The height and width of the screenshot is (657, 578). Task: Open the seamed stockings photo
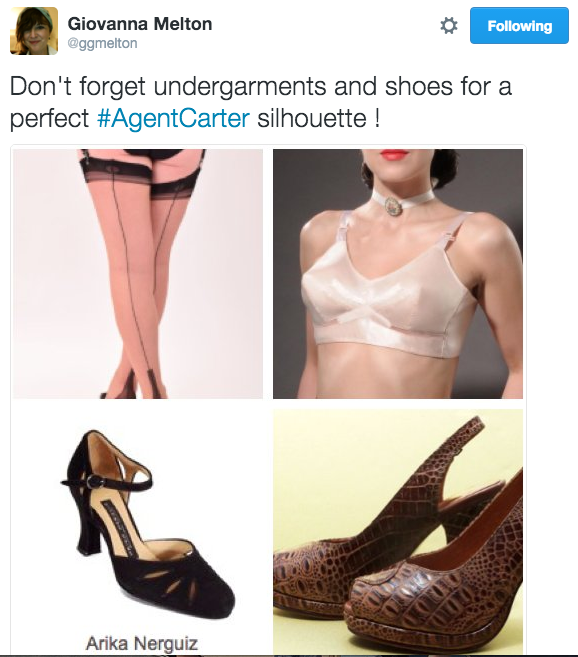[138, 274]
